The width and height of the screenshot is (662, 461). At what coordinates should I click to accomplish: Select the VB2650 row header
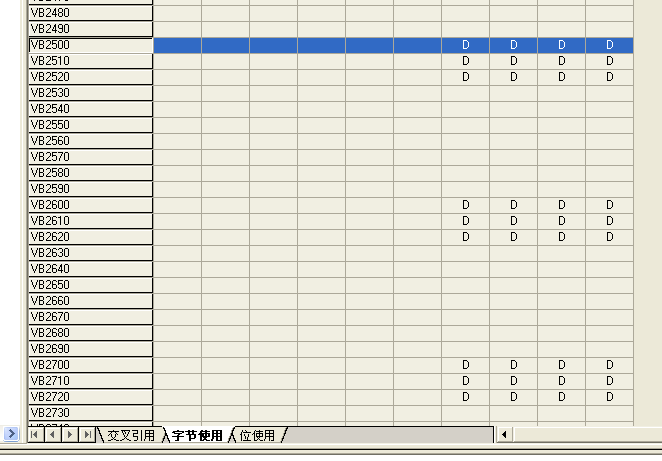tap(90, 285)
